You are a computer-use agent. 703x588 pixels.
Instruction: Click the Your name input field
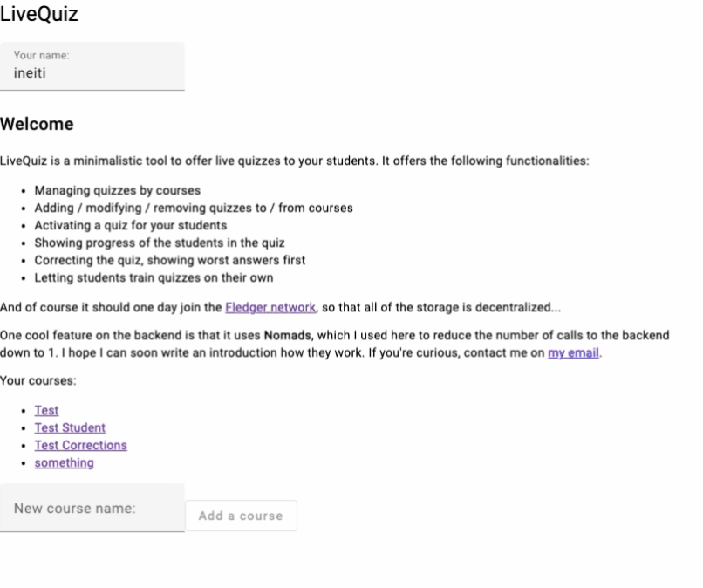92,72
